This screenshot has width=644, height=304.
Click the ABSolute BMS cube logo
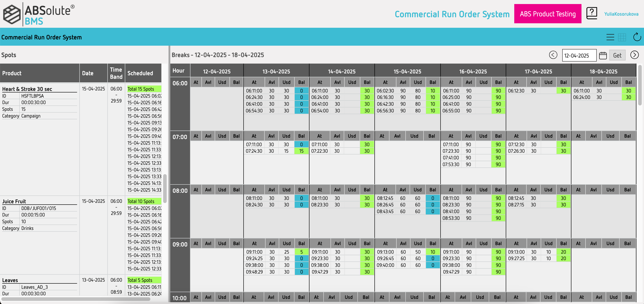(11, 15)
